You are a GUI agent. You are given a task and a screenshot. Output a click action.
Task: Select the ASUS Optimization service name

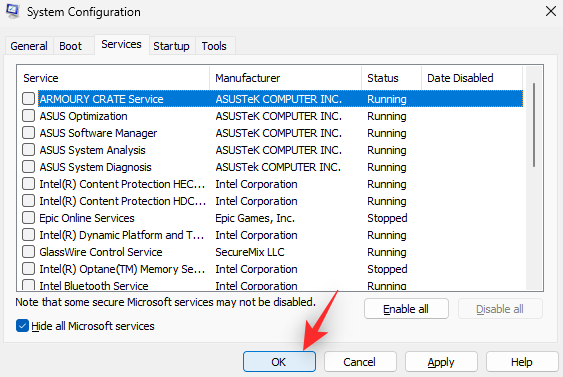83,116
